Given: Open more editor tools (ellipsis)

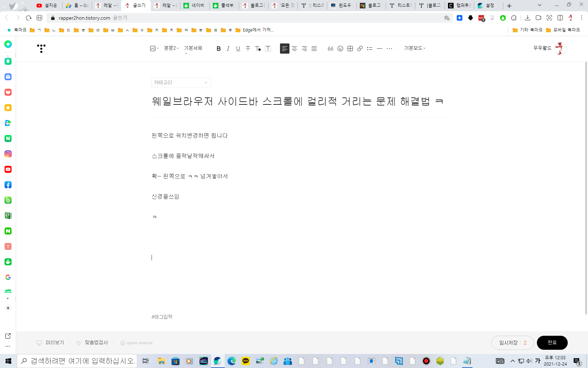Looking at the screenshot, I should [x=389, y=49].
